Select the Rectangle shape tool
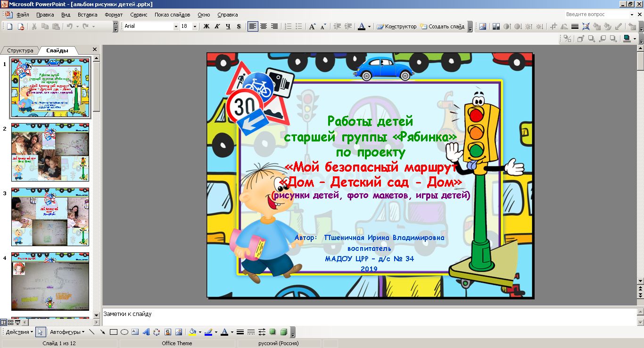 click(x=114, y=332)
